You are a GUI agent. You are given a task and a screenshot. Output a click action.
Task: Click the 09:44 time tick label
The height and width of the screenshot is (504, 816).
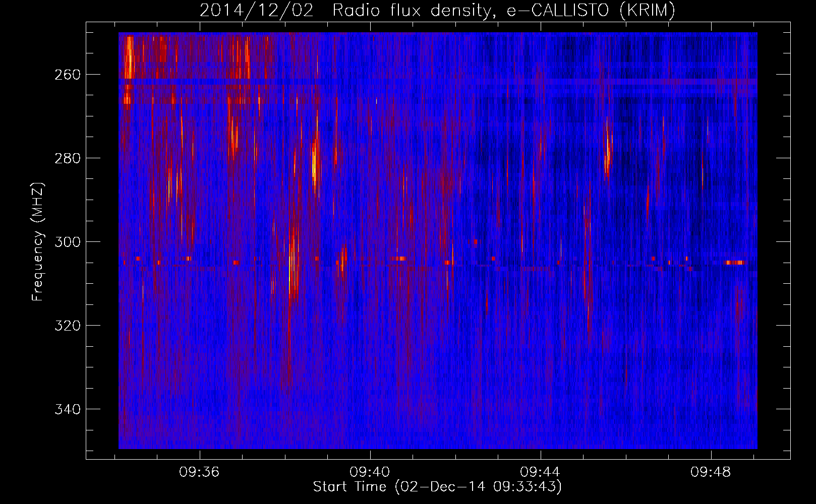coord(540,472)
